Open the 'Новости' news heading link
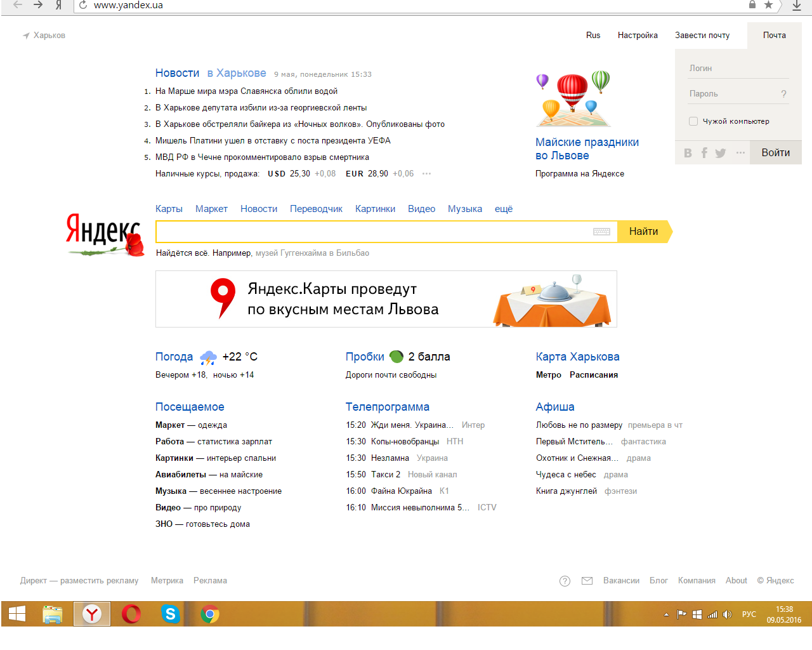The width and height of the screenshot is (812, 650). [x=177, y=74]
